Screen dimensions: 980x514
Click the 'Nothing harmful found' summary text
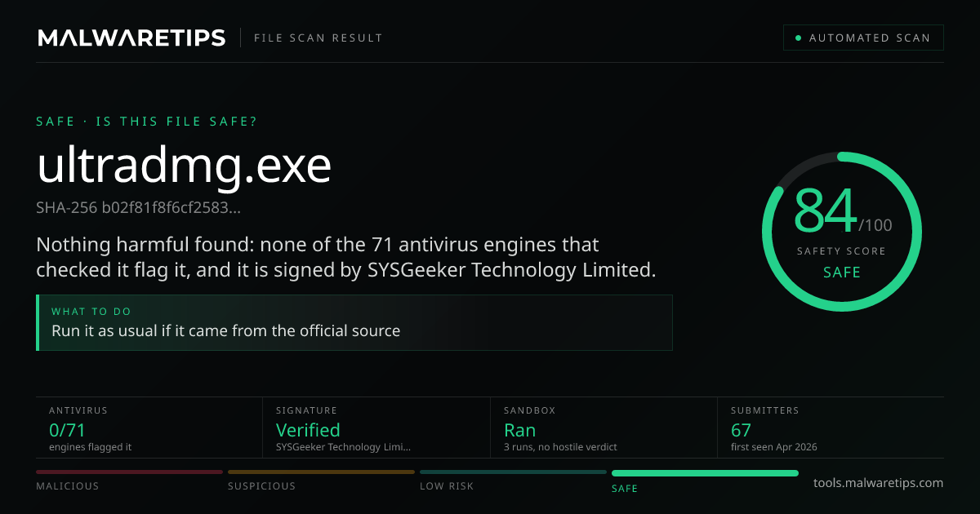click(346, 256)
